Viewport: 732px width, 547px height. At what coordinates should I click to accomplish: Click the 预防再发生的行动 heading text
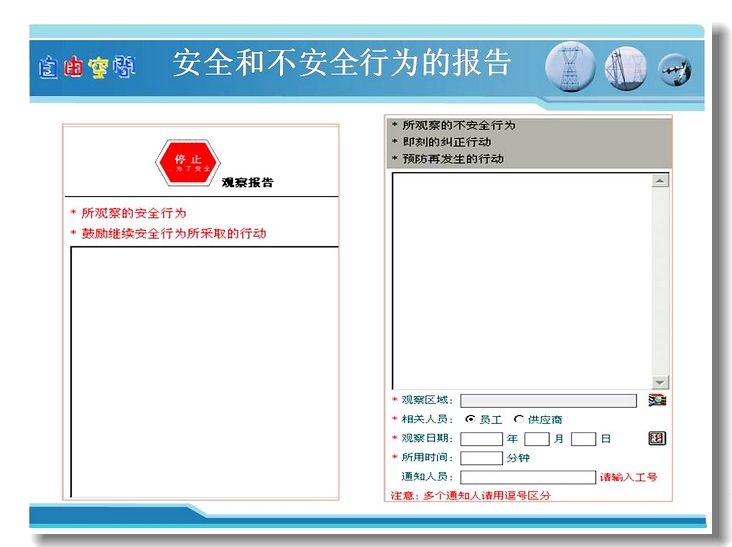pyautogui.click(x=453, y=159)
